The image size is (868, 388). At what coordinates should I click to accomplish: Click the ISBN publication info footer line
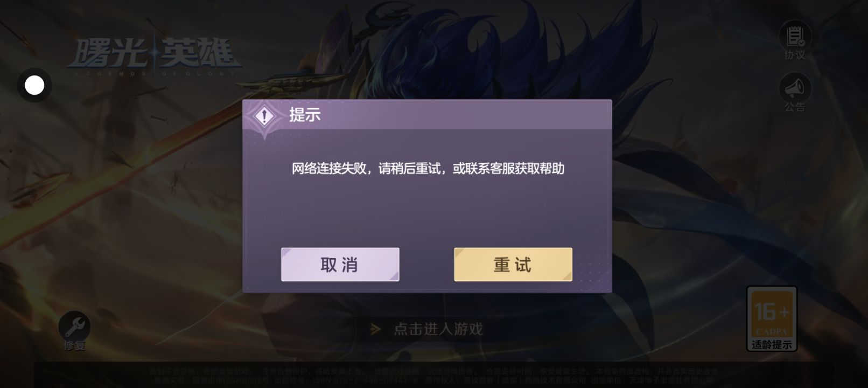coord(433,379)
